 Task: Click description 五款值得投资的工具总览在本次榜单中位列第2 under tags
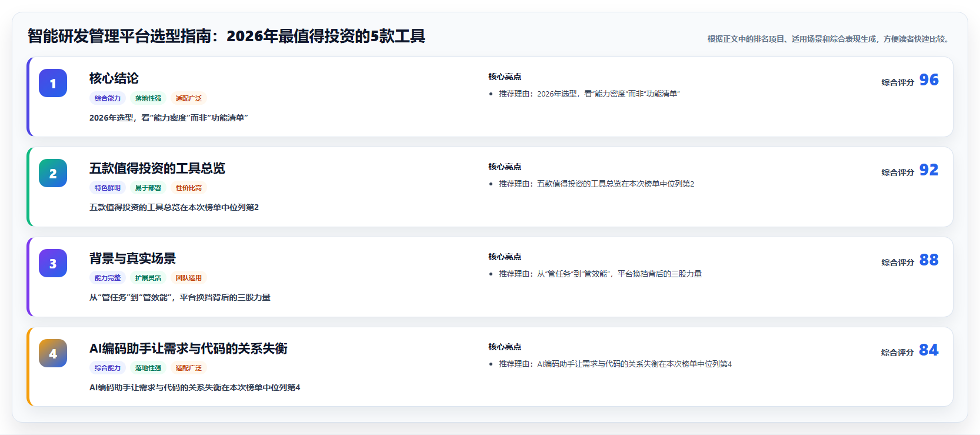(x=174, y=207)
